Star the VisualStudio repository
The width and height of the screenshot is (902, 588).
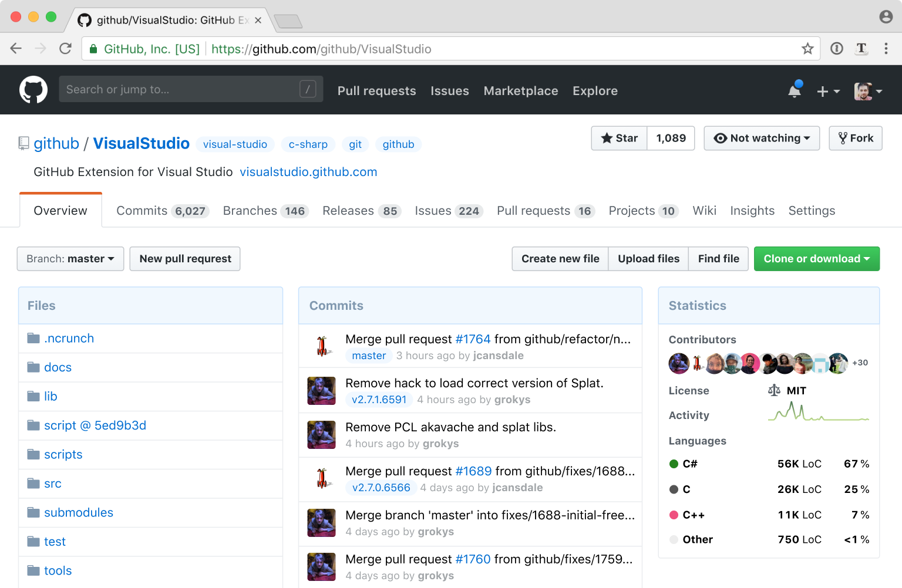pyautogui.click(x=620, y=138)
